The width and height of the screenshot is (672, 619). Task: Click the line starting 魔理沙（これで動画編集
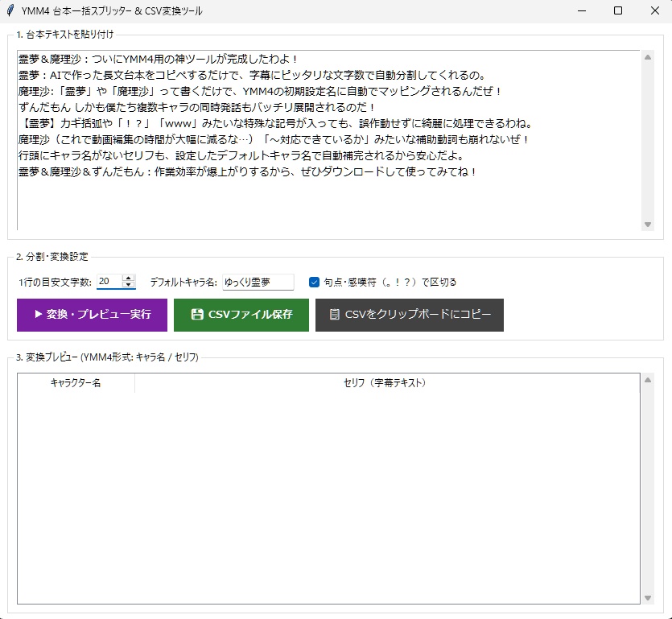point(274,140)
